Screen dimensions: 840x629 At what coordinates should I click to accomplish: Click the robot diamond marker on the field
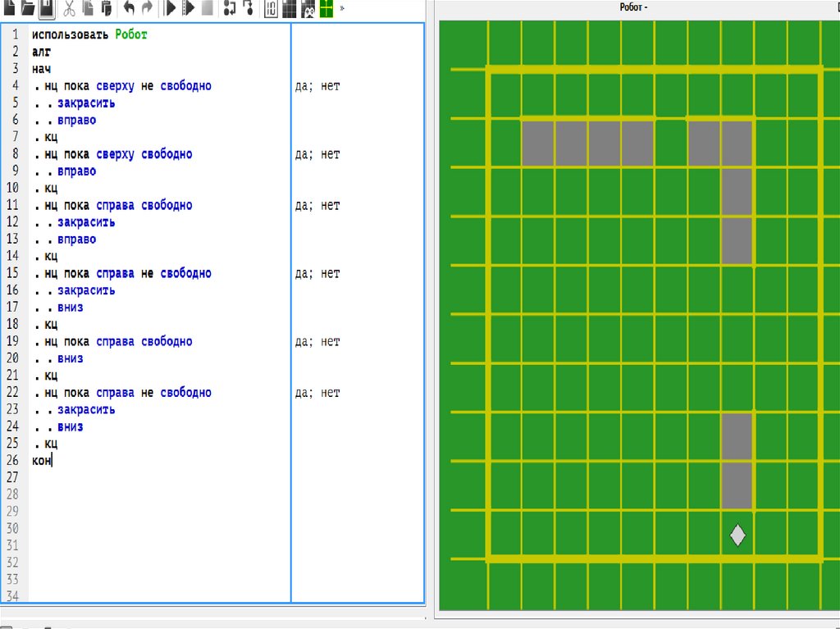point(737,535)
